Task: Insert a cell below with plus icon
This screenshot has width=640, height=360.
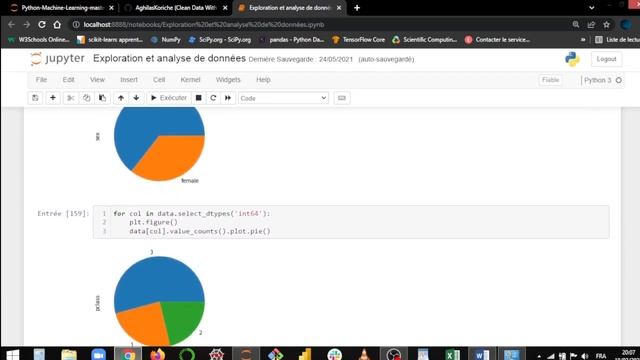Action: pos(53,98)
